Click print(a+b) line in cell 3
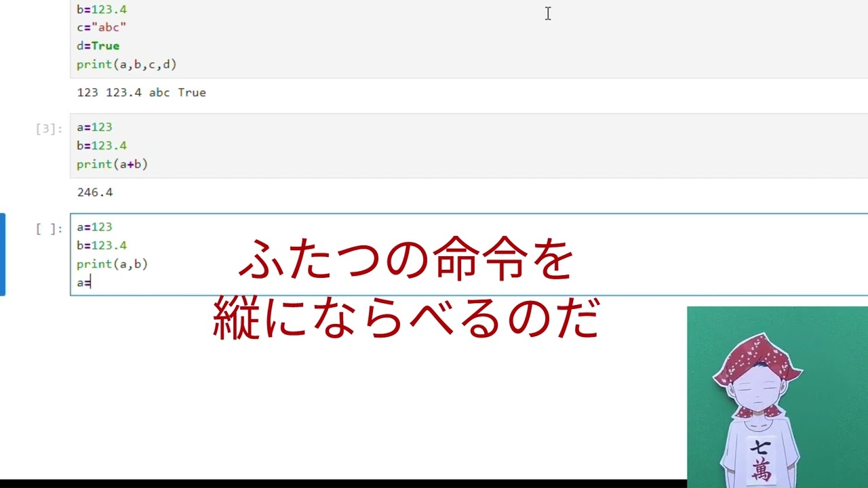The width and height of the screenshot is (868, 488). pos(112,164)
